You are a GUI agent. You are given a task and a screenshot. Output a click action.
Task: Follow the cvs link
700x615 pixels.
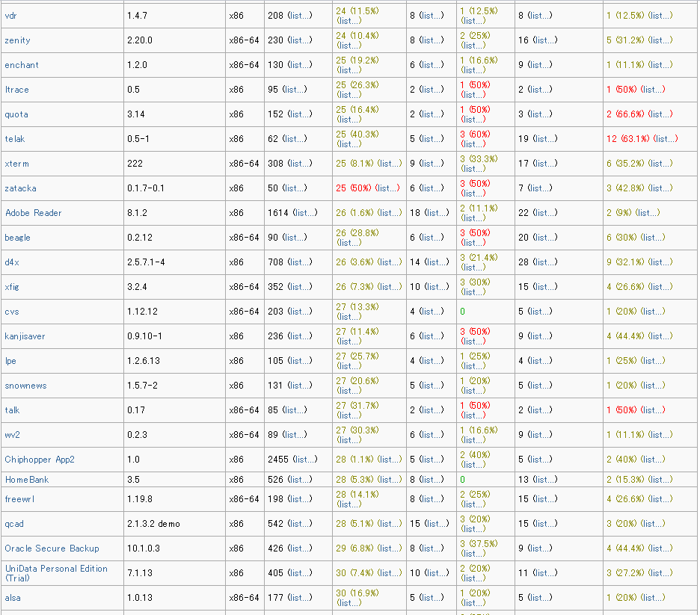(12, 312)
